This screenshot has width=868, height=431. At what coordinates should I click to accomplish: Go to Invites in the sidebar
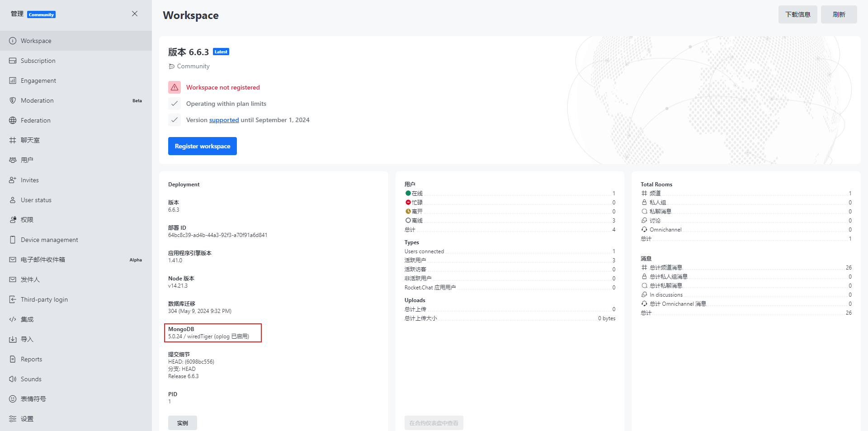(30, 180)
